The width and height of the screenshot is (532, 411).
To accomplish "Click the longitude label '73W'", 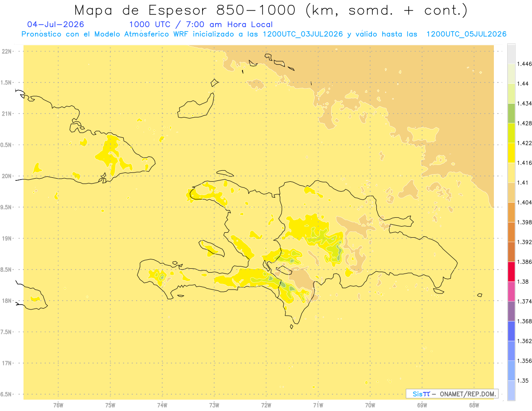I will coord(214,405).
